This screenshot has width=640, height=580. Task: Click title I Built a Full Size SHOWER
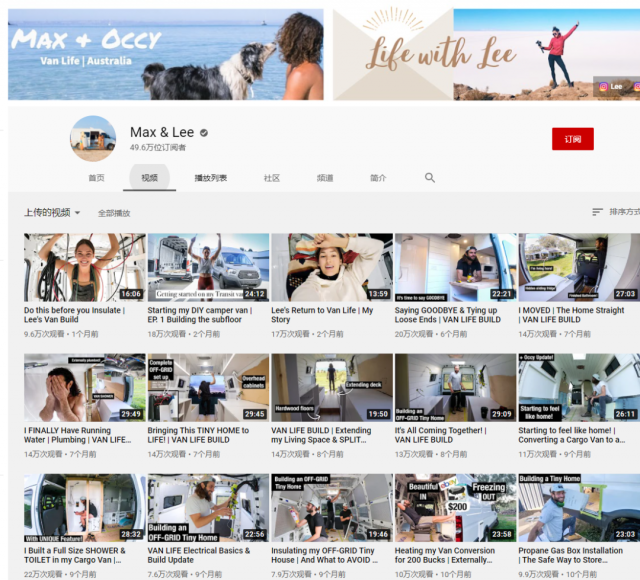click(74, 555)
